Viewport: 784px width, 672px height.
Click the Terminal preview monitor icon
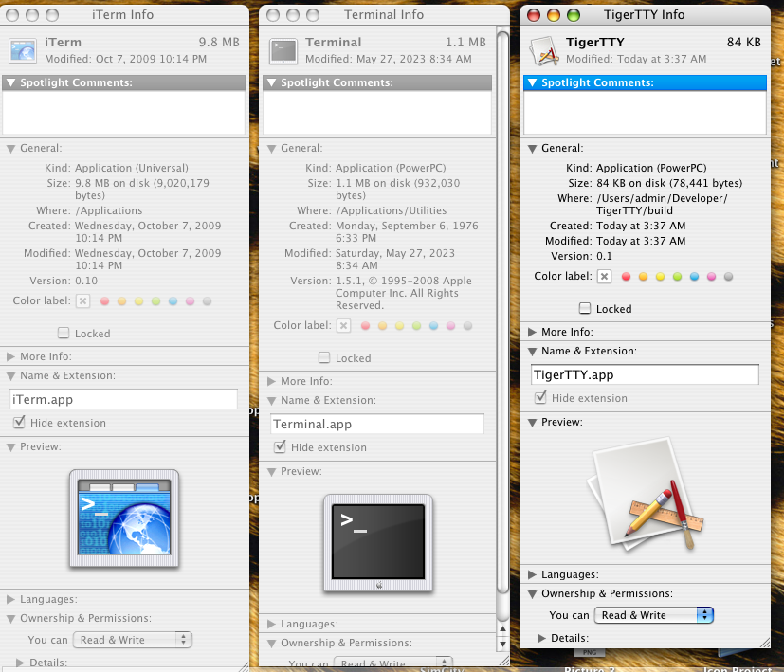click(378, 542)
